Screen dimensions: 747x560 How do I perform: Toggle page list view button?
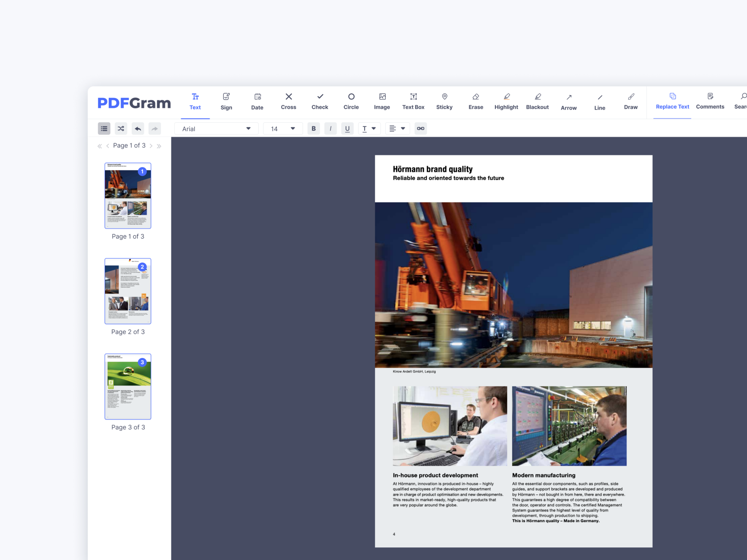click(x=104, y=129)
